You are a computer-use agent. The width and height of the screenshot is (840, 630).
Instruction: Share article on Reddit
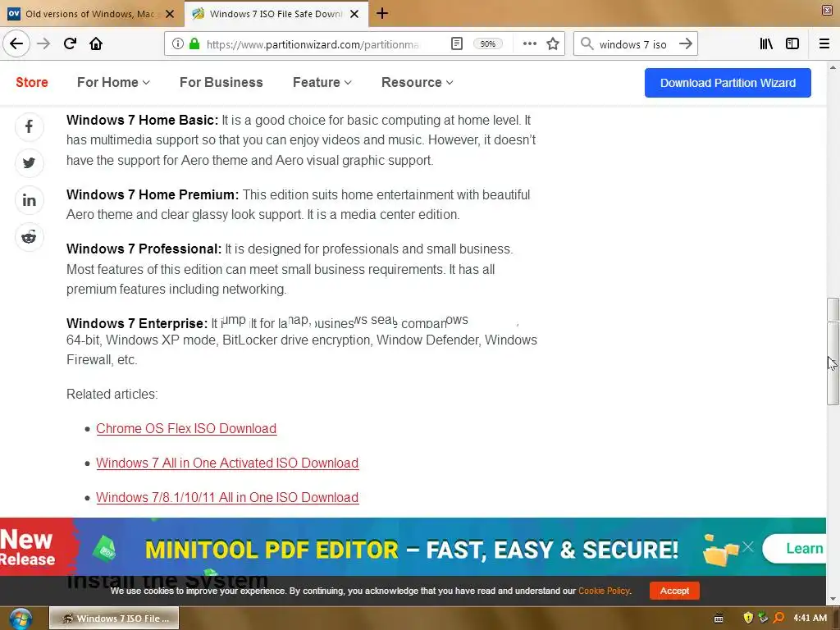click(29, 237)
